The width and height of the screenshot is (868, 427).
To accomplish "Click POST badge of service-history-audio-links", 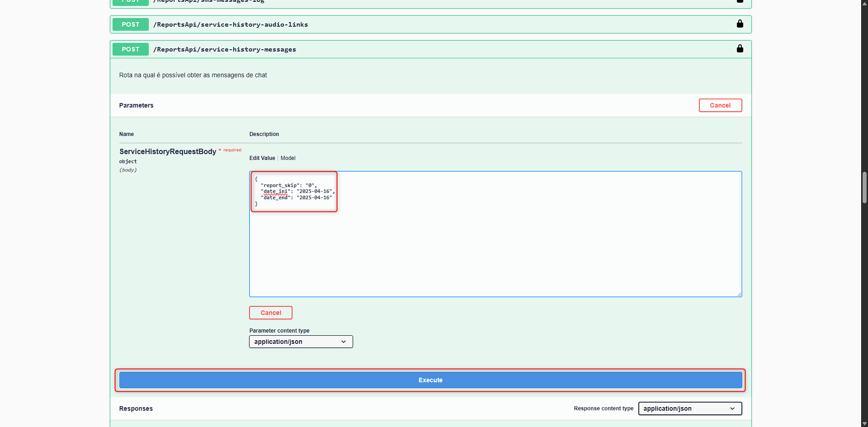I will [130, 24].
